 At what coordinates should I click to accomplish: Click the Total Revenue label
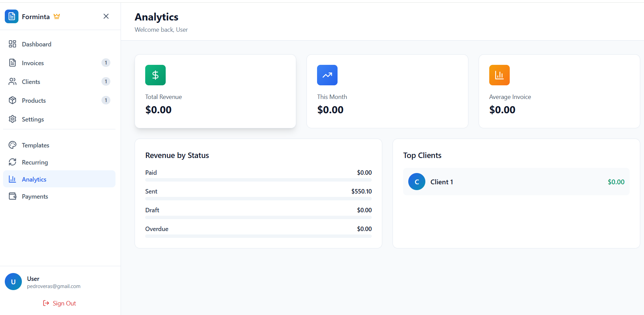point(163,97)
